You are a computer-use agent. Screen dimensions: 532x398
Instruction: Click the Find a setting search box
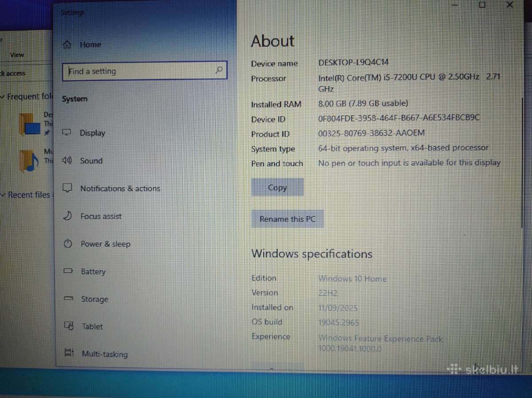click(145, 71)
